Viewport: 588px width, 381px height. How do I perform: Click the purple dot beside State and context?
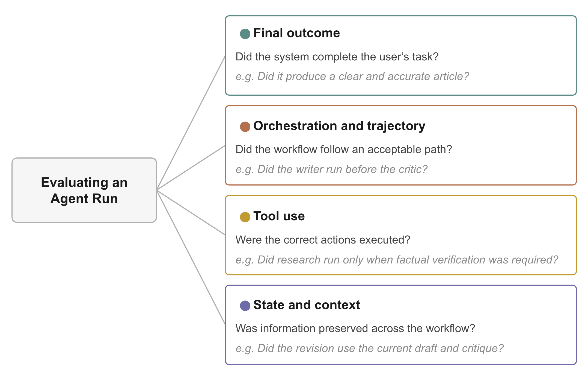[245, 306]
